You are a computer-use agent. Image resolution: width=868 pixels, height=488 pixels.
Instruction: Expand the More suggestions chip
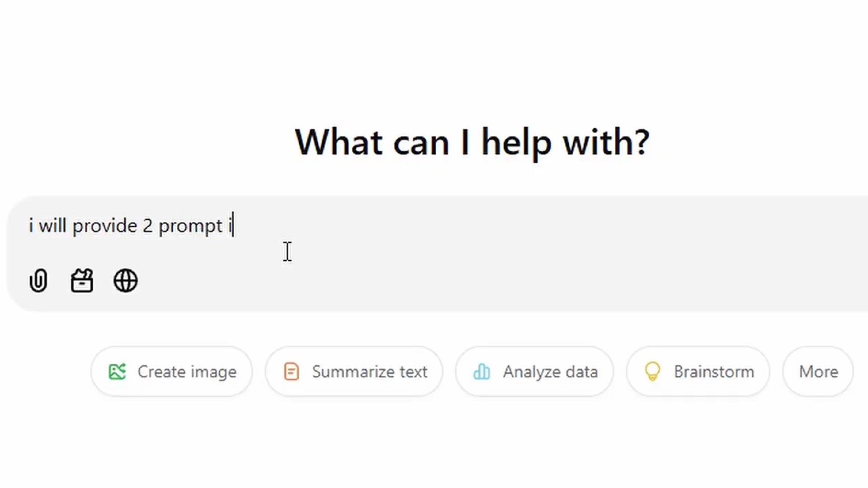[x=818, y=371]
